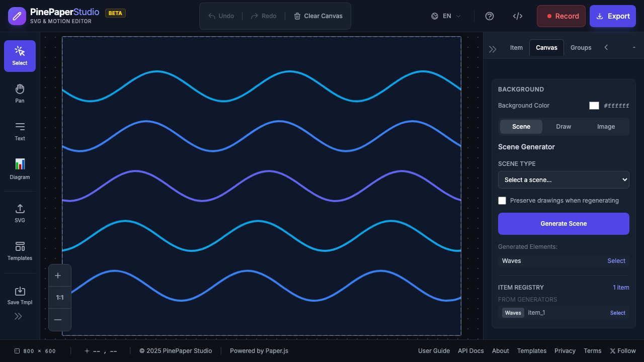Collapse the right panel with the chevron

(x=606, y=47)
